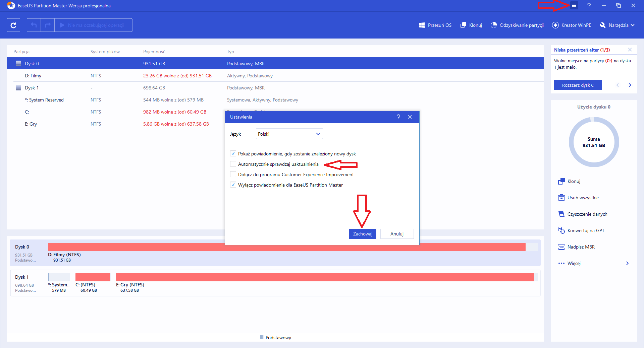Open Kreator WinPE creator
Viewport: 644px width, 348px height.
[572, 25]
